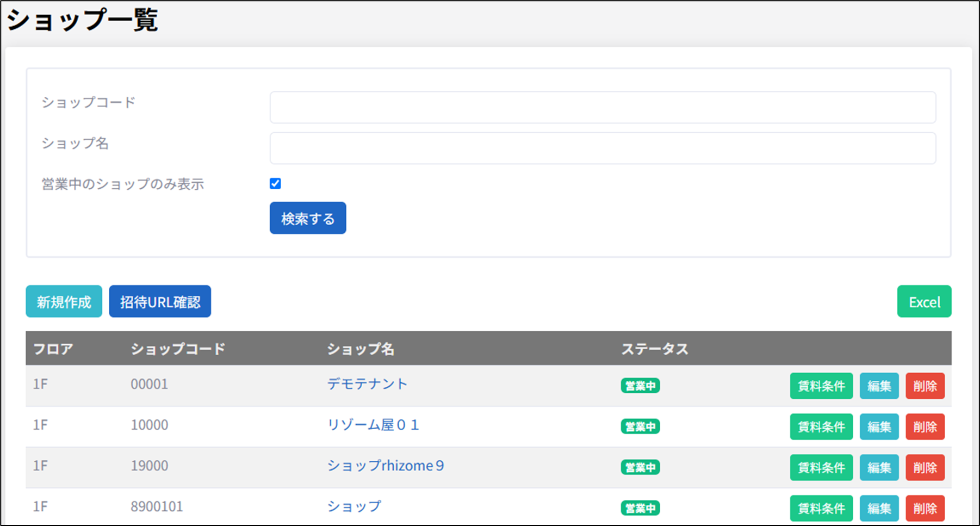Click the ショップ名 search input field
This screenshot has height=526, width=980.
tap(602, 148)
